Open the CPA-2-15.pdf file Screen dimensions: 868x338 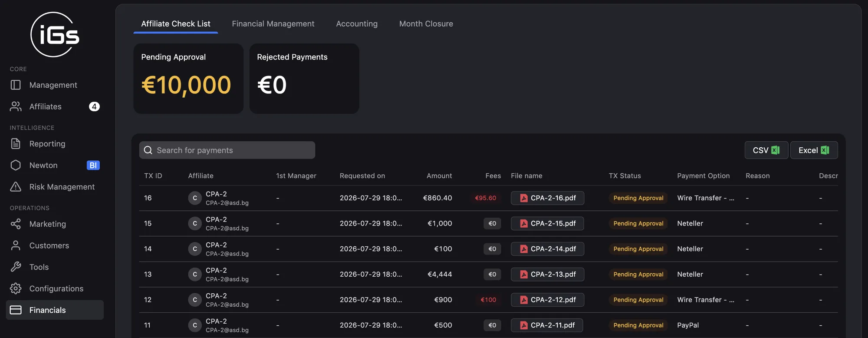[x=547, y=223]
